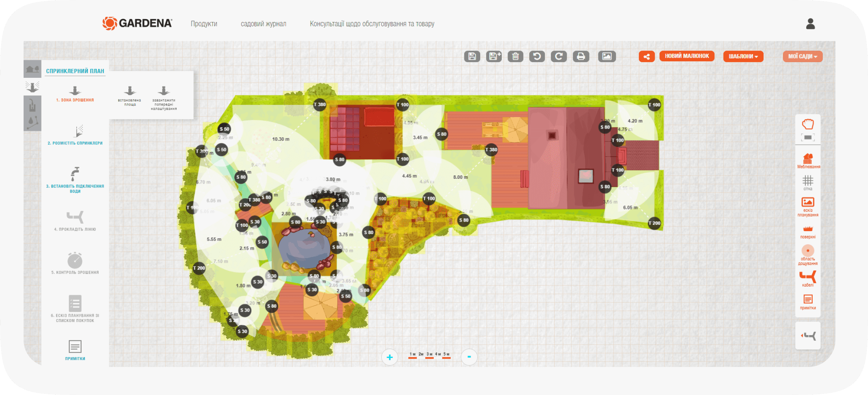Toggle the область дощування irrigation area layer
This screenshot has width=868, height=395.
click(808, 255)
